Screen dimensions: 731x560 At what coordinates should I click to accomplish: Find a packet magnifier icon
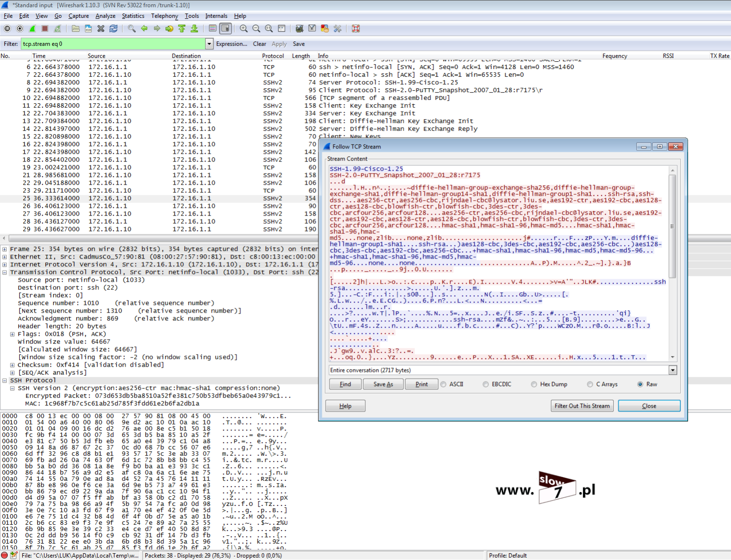(x=132, y=28)
